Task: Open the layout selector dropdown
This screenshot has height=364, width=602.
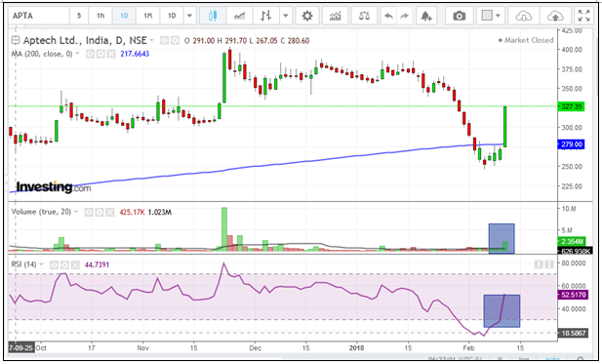Action: (491, 16)
